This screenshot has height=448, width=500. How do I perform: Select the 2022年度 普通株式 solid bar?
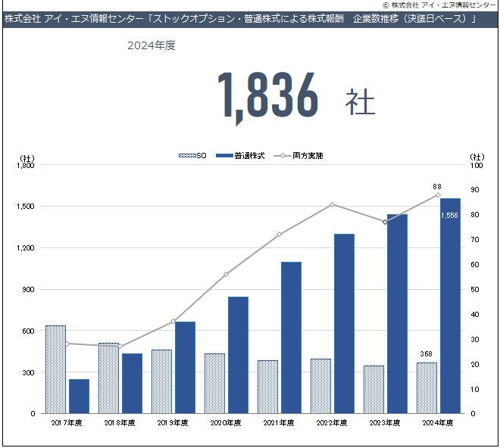345,324
